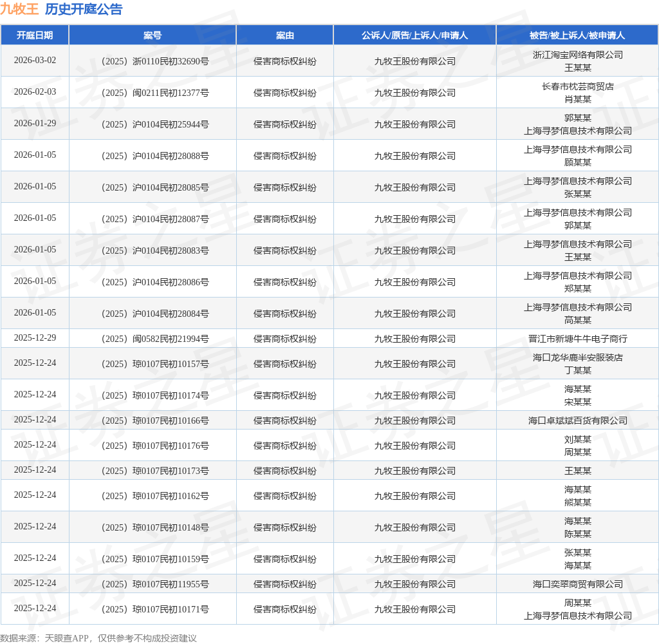Open case 闽0211民初12377号
This screenshot has height=644, width=659.
[153, 93]
